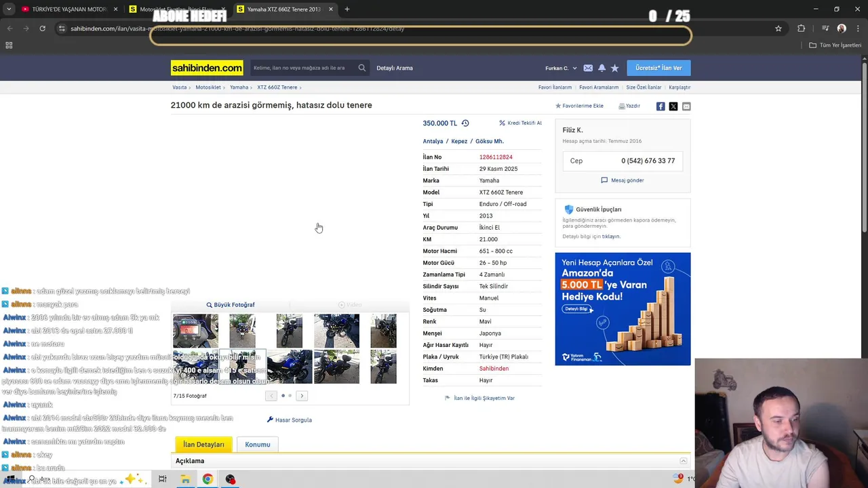Open Tüm Yer İşaretleri bookmarks folder
868x488 pixels.
pos(835,45)
